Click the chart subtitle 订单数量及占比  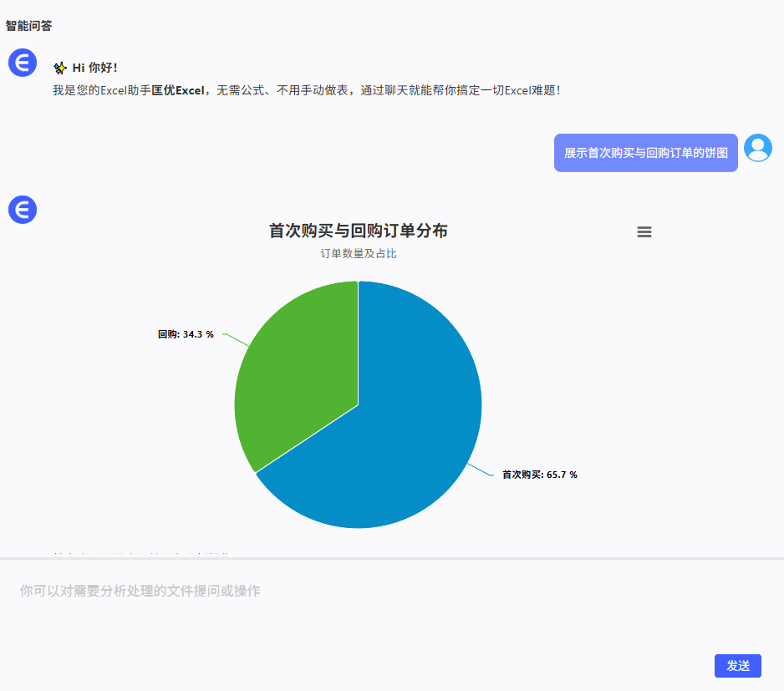(x=358, y=253)
